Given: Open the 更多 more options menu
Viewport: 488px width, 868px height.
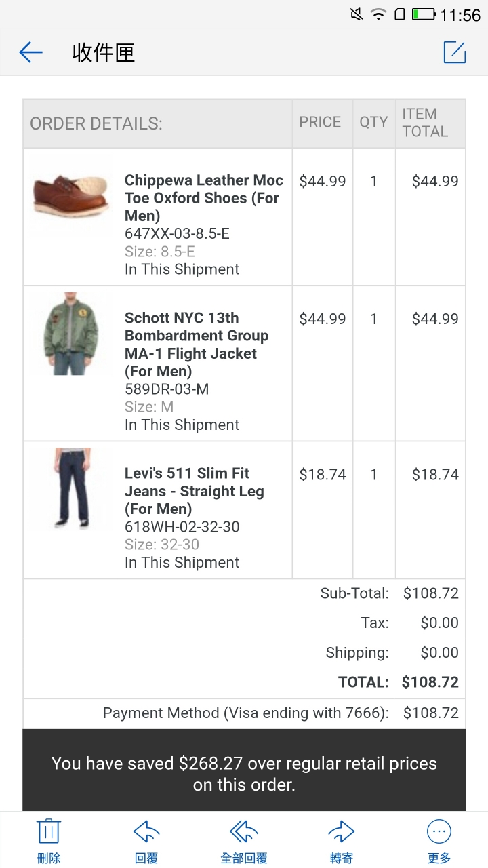Looking at the screenshot, I should pos(439,840).
